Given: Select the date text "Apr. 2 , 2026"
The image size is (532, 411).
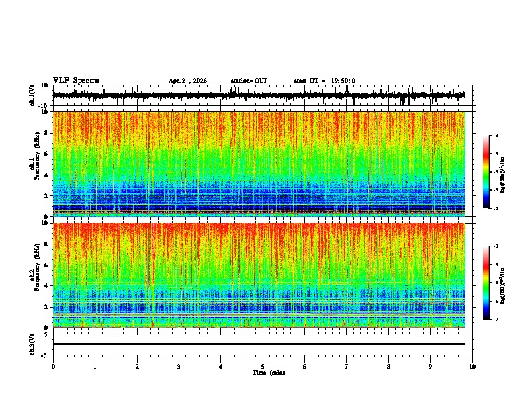Looking at the screenshot, I should [187, 81].
